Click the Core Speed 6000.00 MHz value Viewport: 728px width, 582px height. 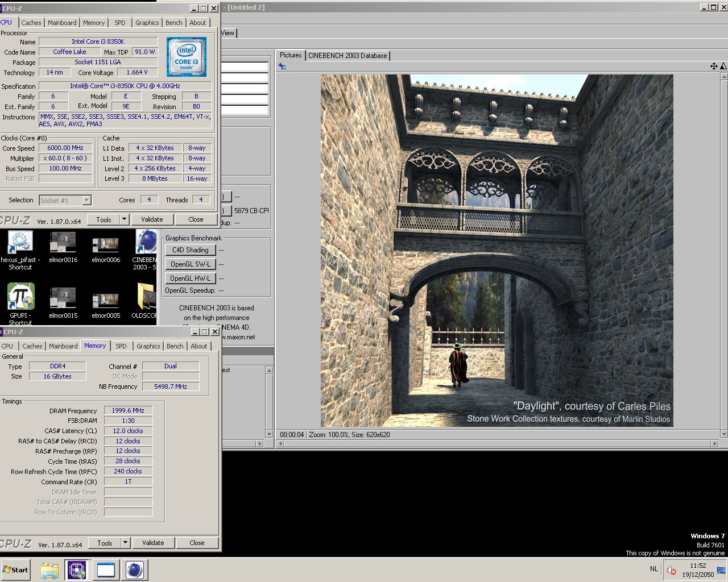(x=65, y=148)
